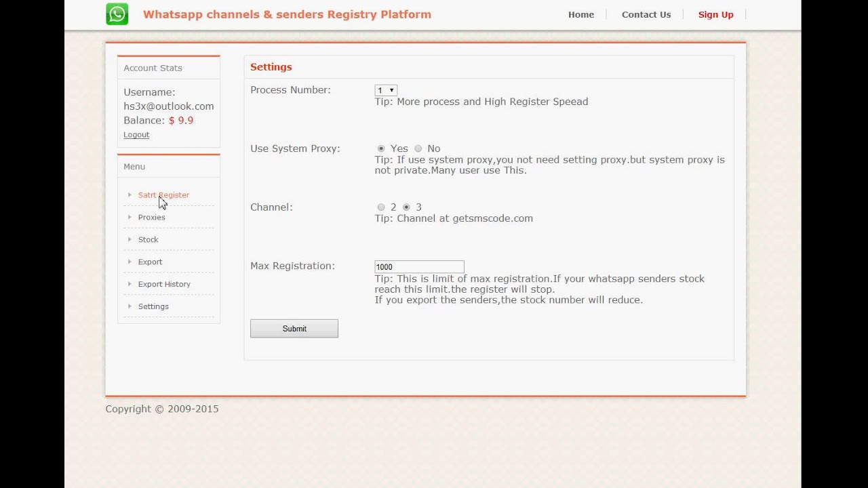Click the Copyright © 2009-2015 footer text
Viewport: 868px width, 488px height.
[162, 409]
